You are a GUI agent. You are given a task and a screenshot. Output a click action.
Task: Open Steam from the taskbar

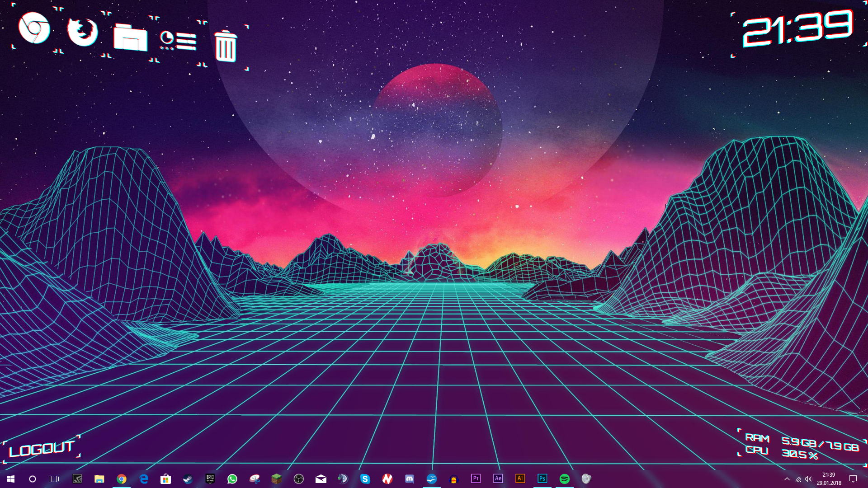tap(188, 479)
